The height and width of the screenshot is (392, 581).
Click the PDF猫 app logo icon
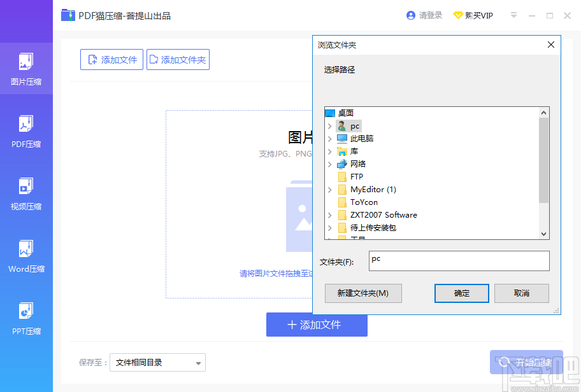click(69, 15)
